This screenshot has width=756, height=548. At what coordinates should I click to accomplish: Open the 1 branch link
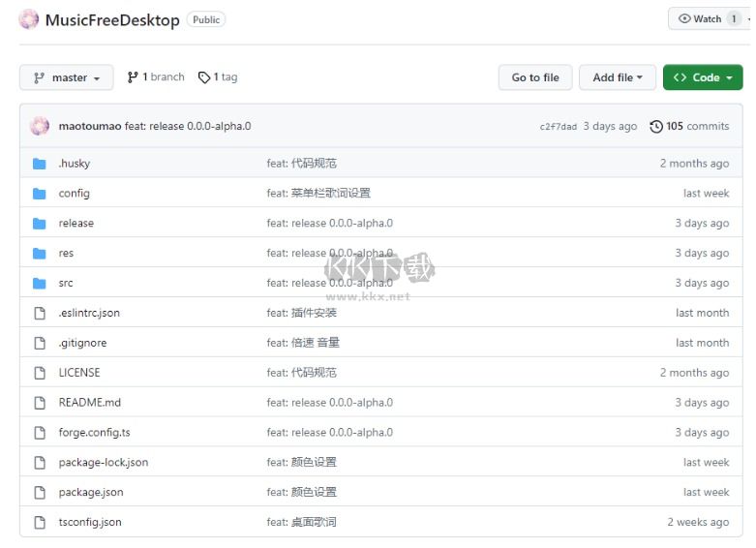tap(156, 77)
